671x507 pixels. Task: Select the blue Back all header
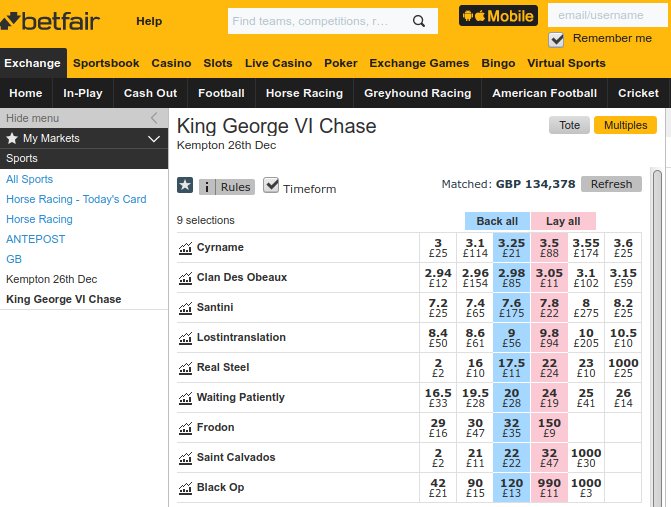coord(497,221)
